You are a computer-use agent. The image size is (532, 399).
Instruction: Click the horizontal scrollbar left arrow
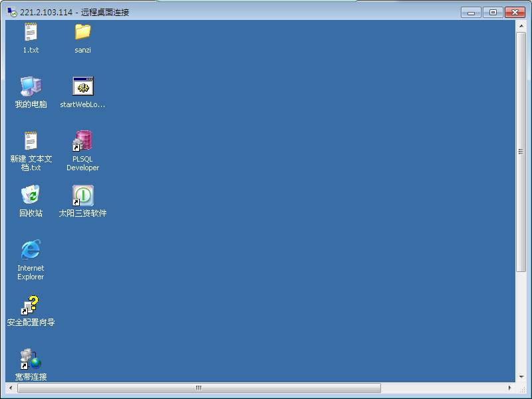point(11,388)
